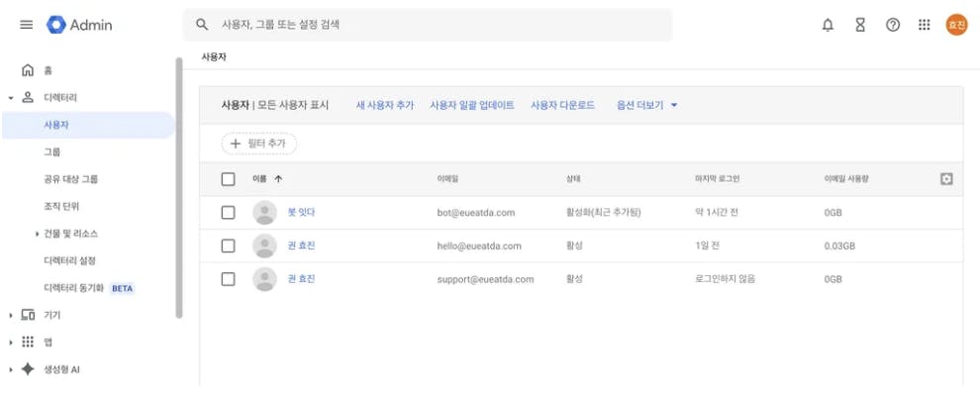Viewport: 980px width, 398px height.
Task: Click email bot@eueatda.com
Action: [x=475, y=213]
